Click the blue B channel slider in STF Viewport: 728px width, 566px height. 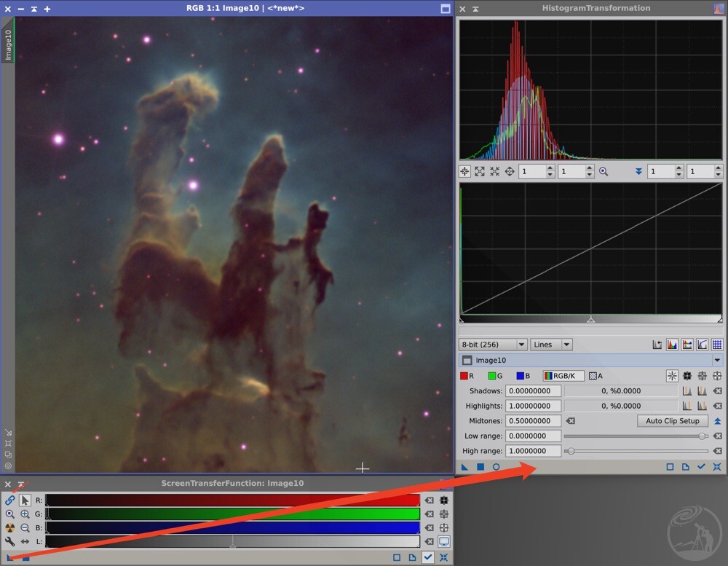(x=233, y=528)
